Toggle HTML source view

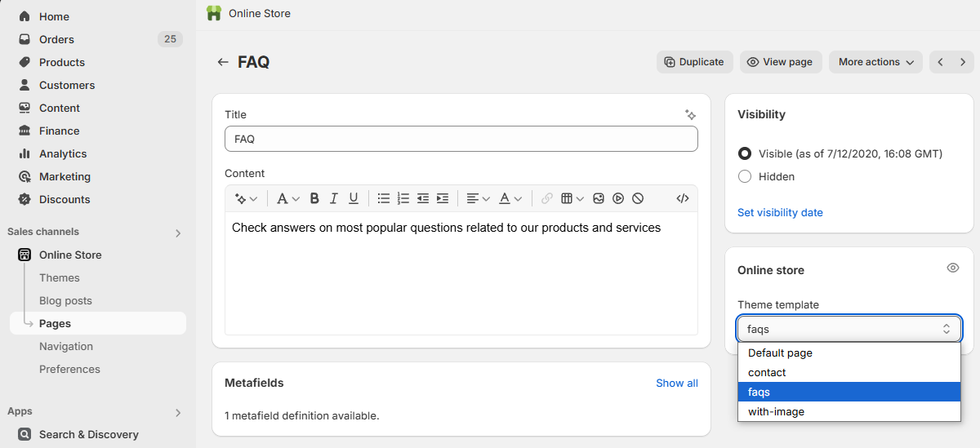point(683,198)
